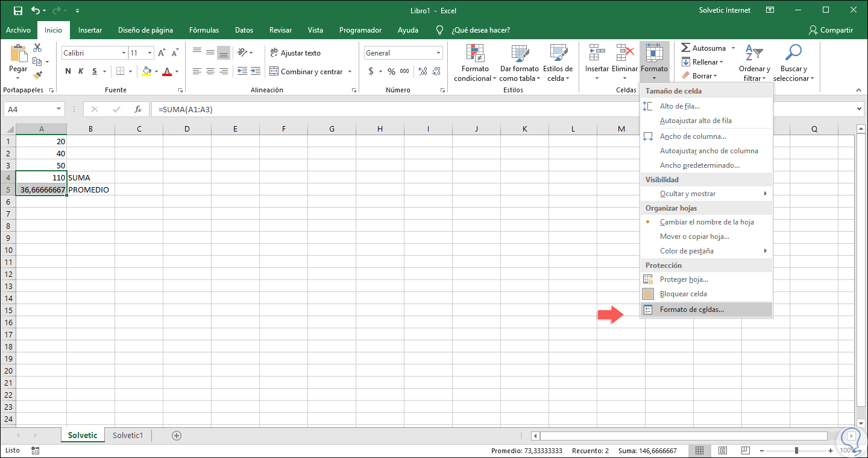Click Bloquear celda in Formato menu
Viewport: 868px width, 458px height.
pyautogui.click(x=706, y=294)
